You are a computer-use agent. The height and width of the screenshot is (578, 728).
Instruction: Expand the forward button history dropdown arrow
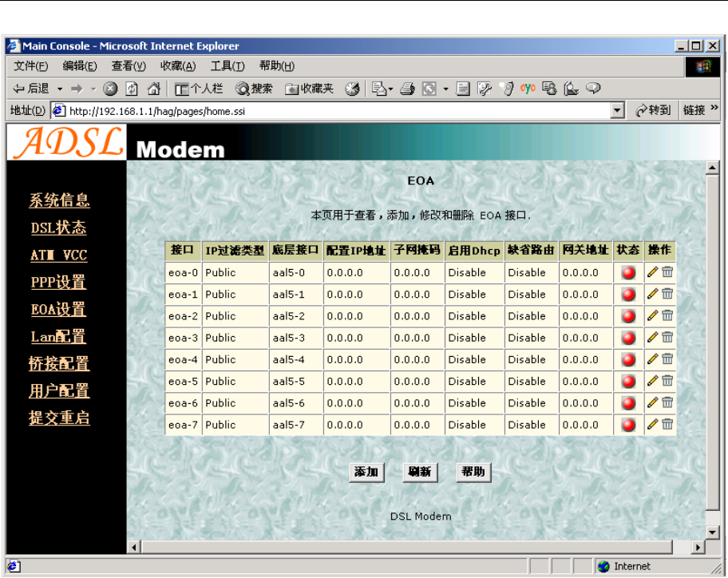tap(93, 88)
